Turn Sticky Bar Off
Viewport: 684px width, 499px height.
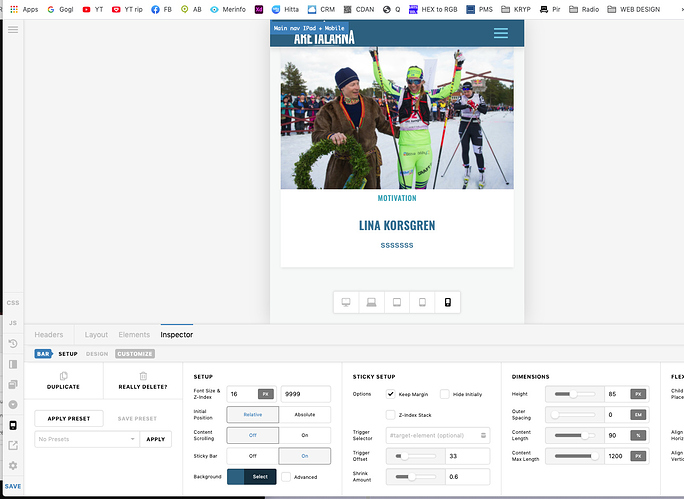tap(253, 456)
